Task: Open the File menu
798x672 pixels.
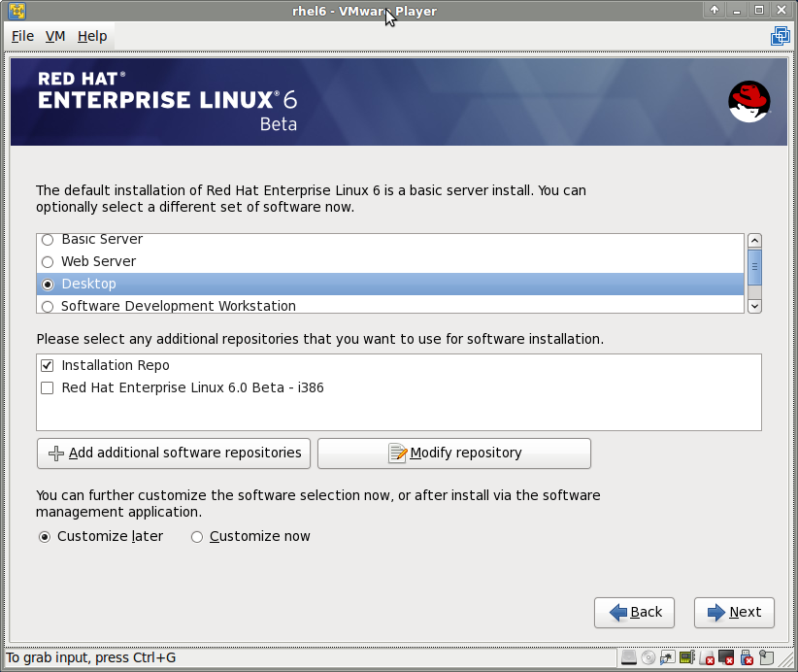Action: click(23, 36)
